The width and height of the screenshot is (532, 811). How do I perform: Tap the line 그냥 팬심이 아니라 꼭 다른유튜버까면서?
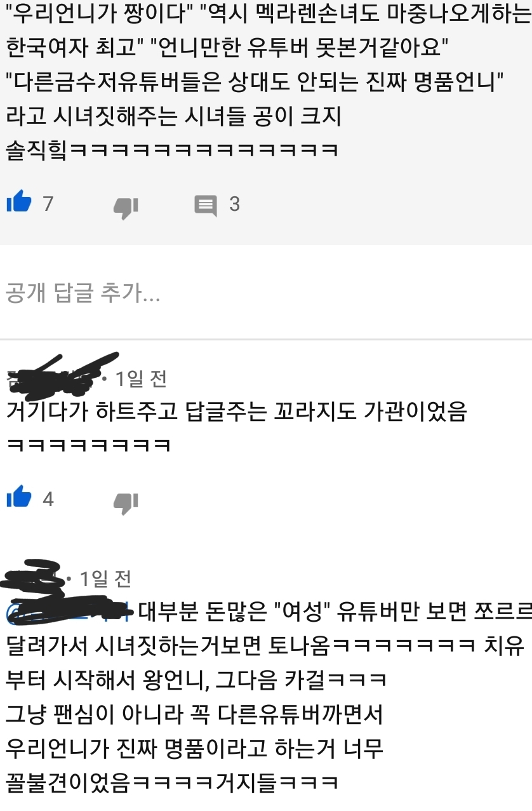[194, 714]
